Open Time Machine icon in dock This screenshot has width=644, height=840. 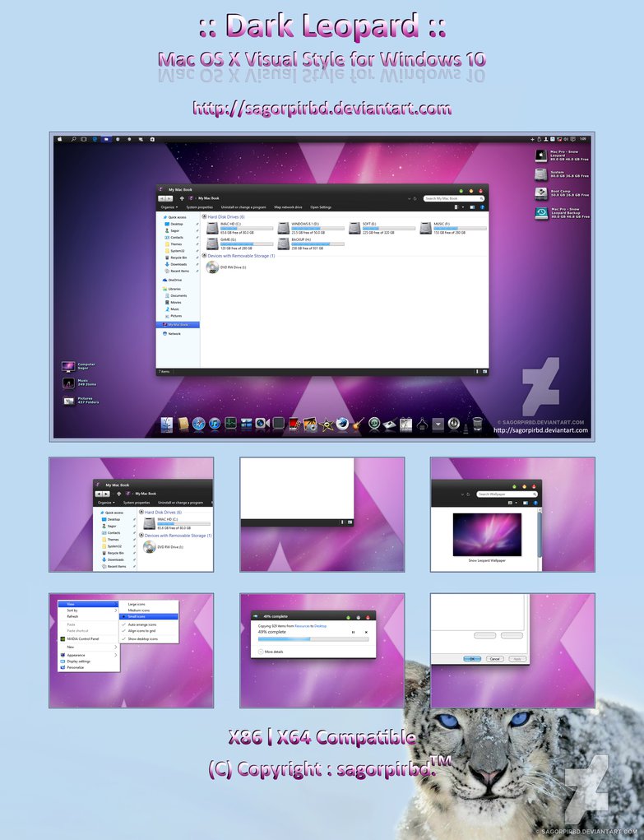click(x=374, y=425)
